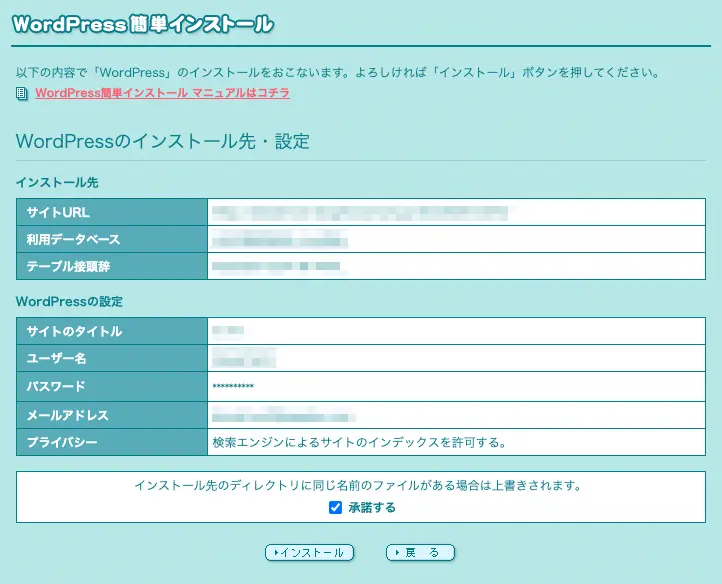Click the サイトURL row header
This screenshot has height=584, width=722.
pyautogui.click(x=112, y=212)
